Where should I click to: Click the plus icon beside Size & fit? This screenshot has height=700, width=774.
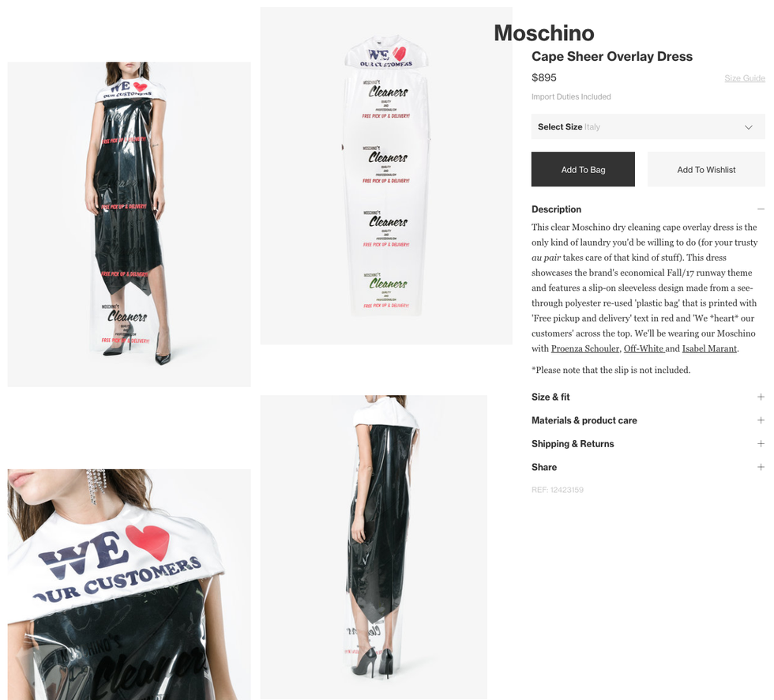(761, 397)
